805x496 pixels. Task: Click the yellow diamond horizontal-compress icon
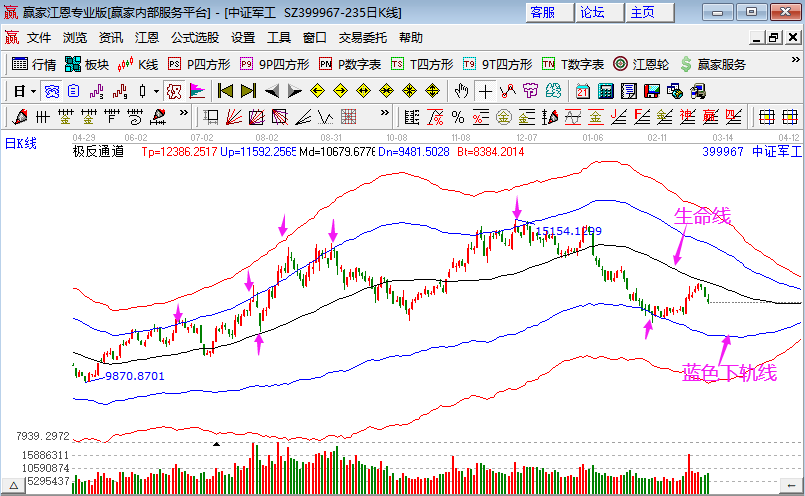click(x=387, y=91)
